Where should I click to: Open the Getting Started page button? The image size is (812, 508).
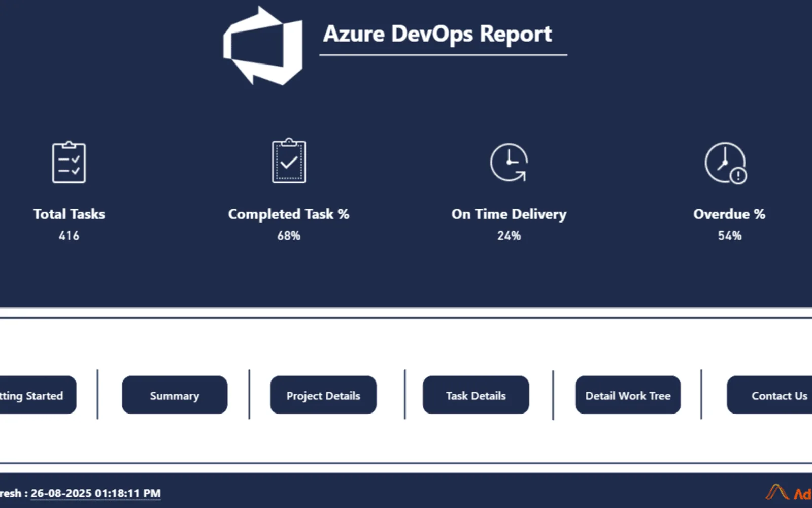click(x=38, y=395)
